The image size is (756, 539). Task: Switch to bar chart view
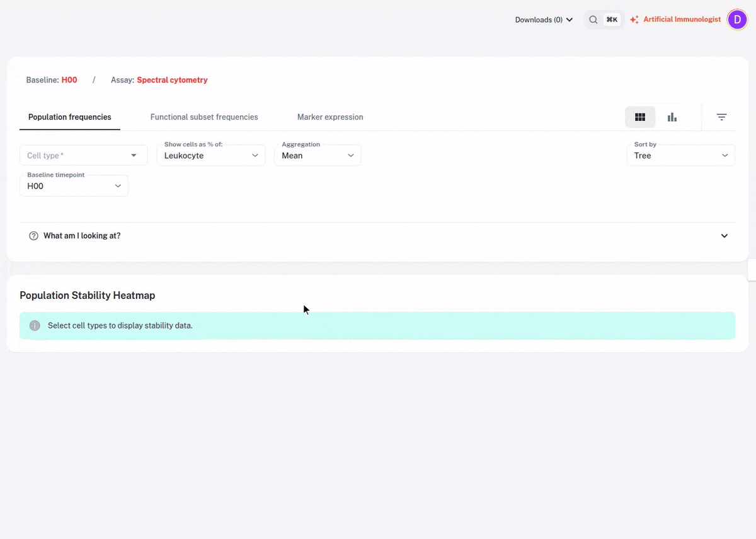(672, 117)
